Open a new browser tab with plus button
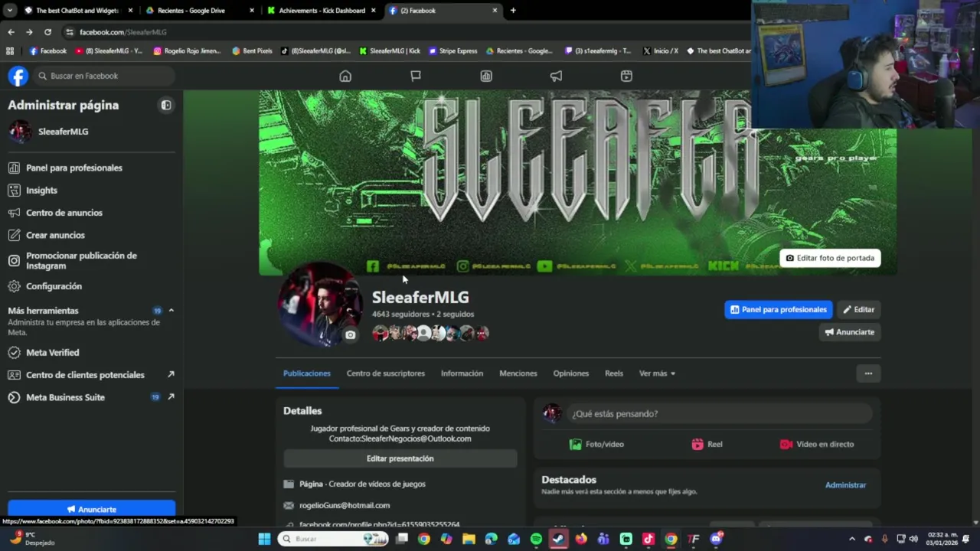The width and height of the screenshot is (980, 551). coord(513,11)
